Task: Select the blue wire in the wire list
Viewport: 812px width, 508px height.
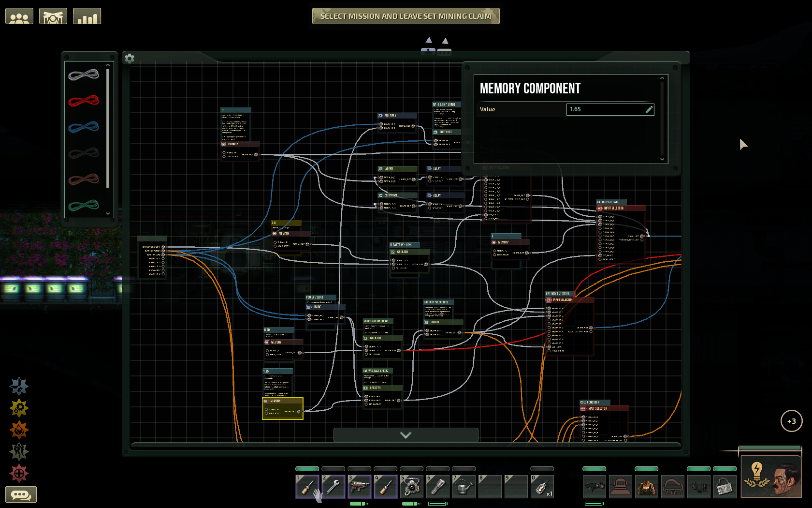Action: 84,127
